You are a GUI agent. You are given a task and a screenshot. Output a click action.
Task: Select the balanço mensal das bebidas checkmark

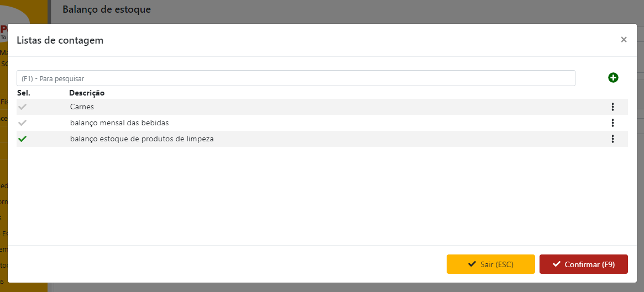tap(22, 123)
